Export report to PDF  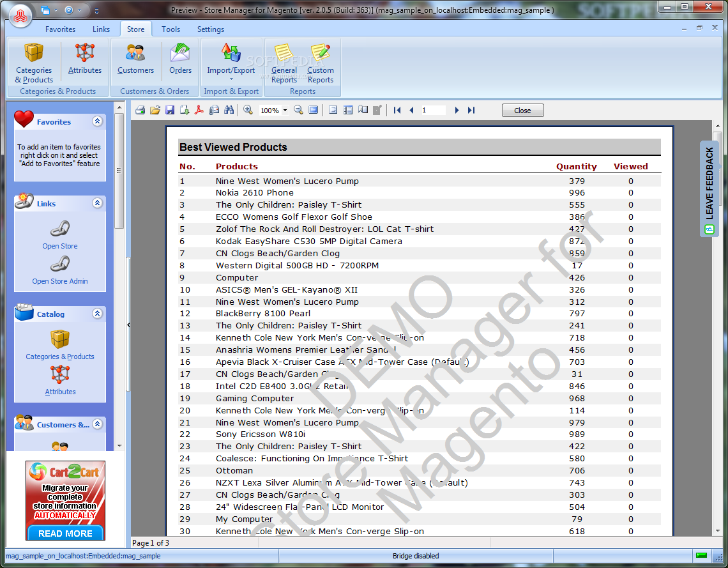[199, 110]
